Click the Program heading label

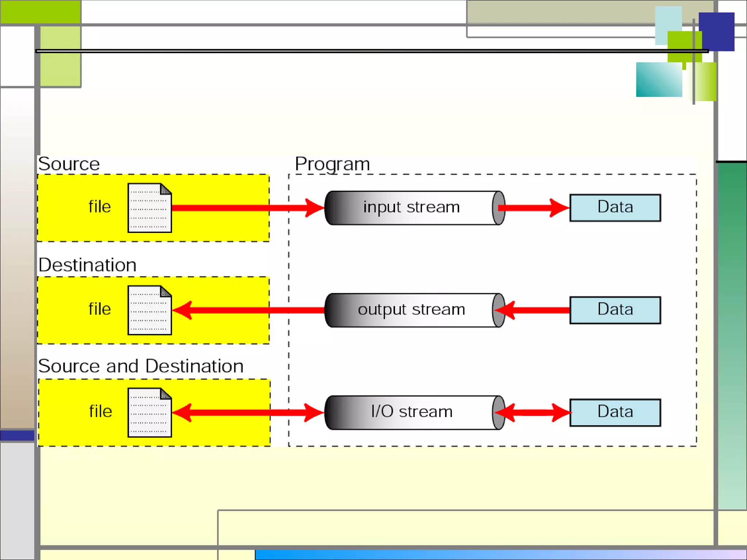[x=332, y=164]
